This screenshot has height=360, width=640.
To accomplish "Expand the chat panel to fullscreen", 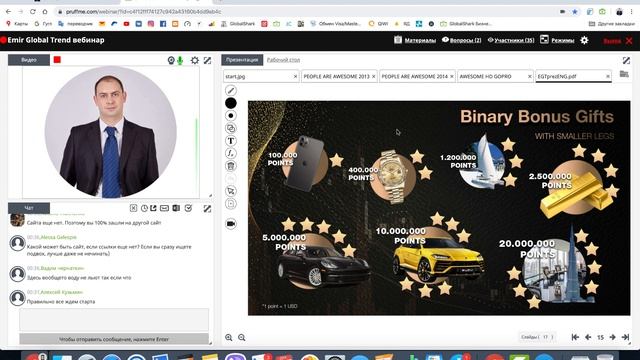I will (207, 209).
